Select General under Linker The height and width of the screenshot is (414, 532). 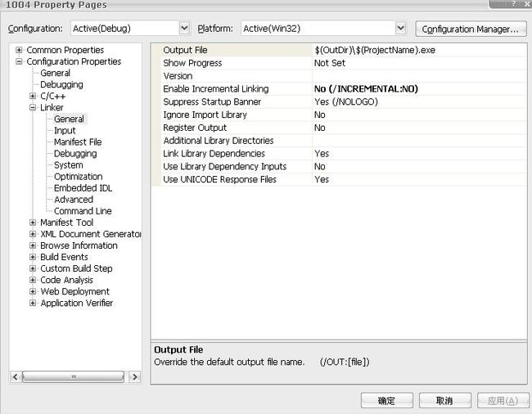pos(69,119)
